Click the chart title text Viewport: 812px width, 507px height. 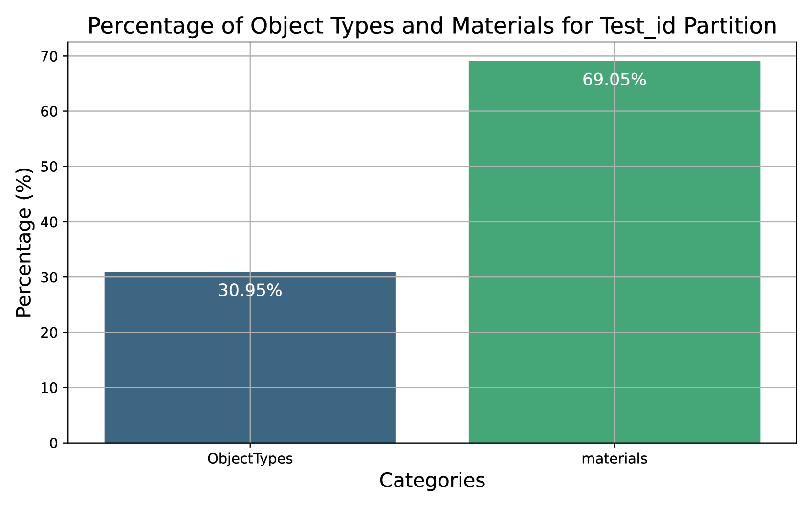click(432, 26)
